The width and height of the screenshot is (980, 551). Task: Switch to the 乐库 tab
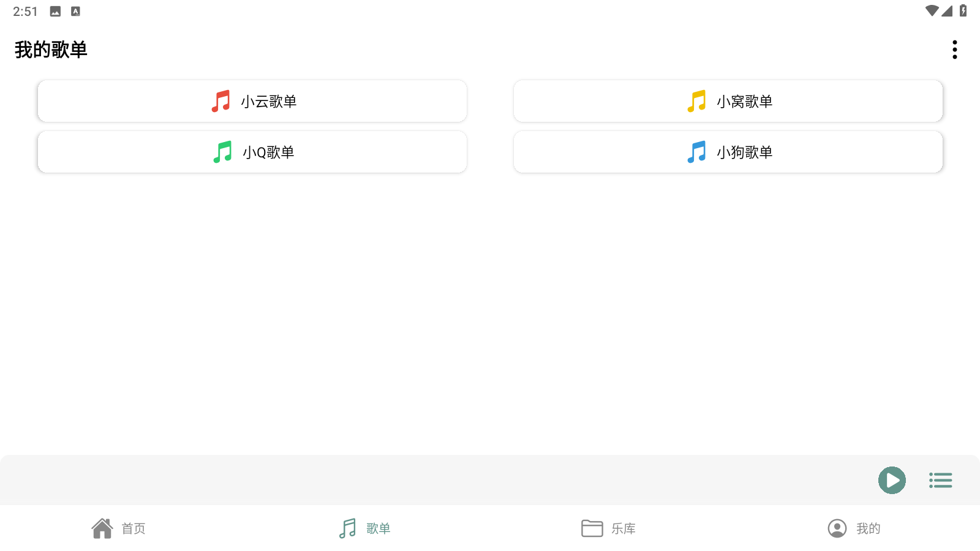609,528
